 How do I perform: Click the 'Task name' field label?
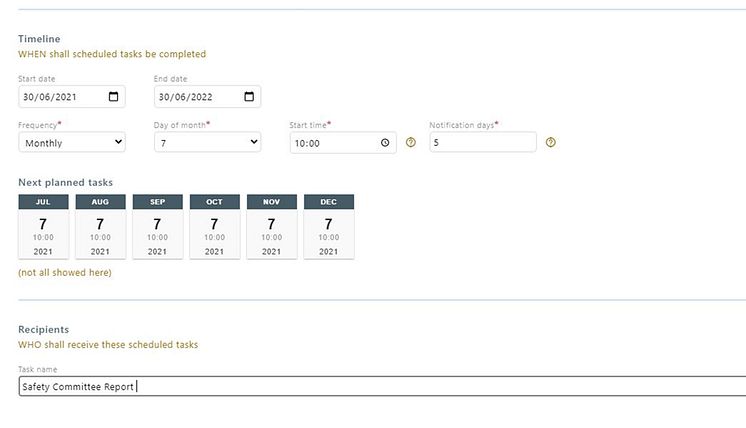pos(38,370)
